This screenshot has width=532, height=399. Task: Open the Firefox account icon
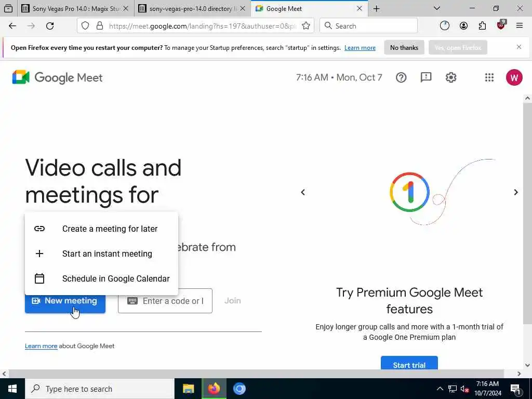[463, 26]
